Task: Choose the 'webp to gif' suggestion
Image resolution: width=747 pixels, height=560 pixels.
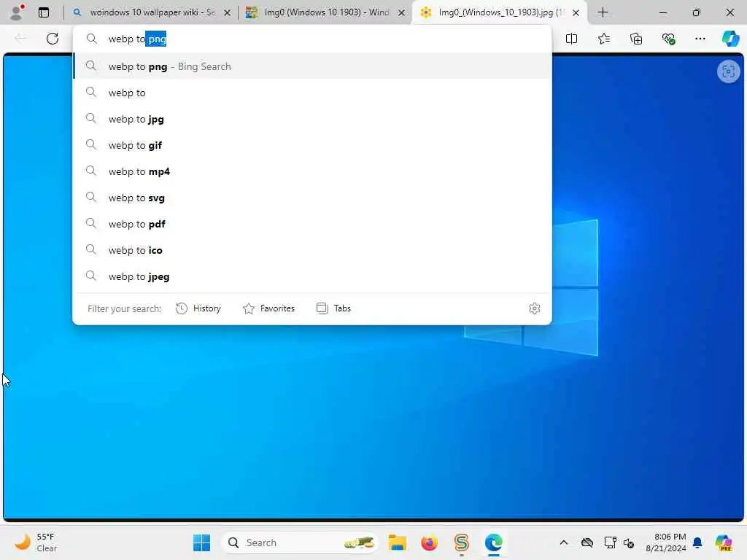Action: [312, 145]
